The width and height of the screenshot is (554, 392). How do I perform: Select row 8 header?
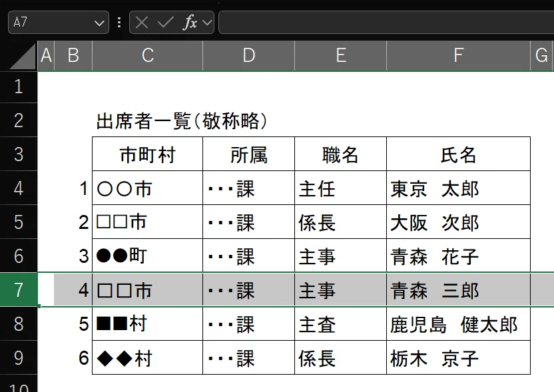coord(19,323)
